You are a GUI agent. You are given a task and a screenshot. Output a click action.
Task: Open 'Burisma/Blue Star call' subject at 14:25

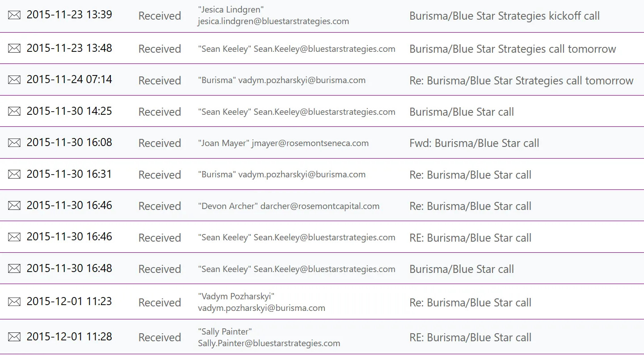462,112
